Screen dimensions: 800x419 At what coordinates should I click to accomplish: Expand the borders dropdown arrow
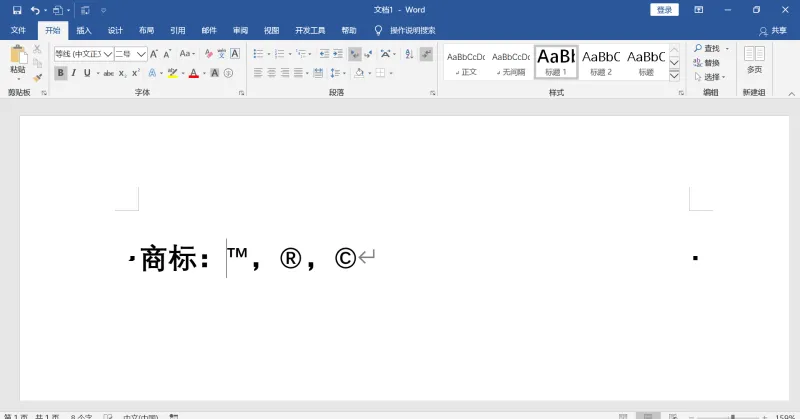click(x=391, y=73)
